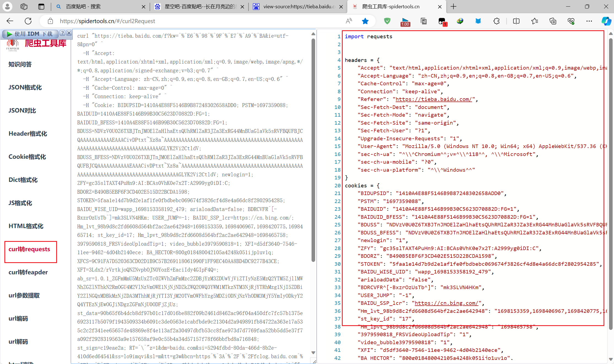614x364 pixels.
Task: Close the IDM download bar
Action: 69,33
